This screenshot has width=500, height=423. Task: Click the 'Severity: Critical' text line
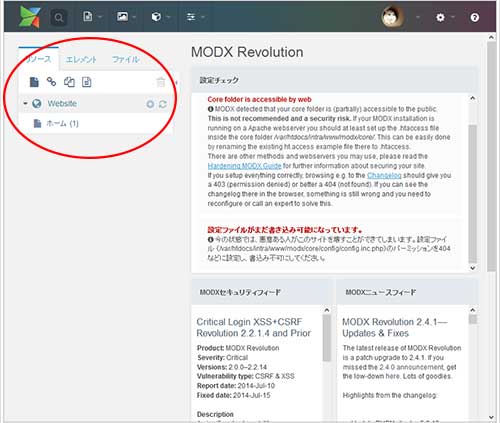click(x=222, y=358)
